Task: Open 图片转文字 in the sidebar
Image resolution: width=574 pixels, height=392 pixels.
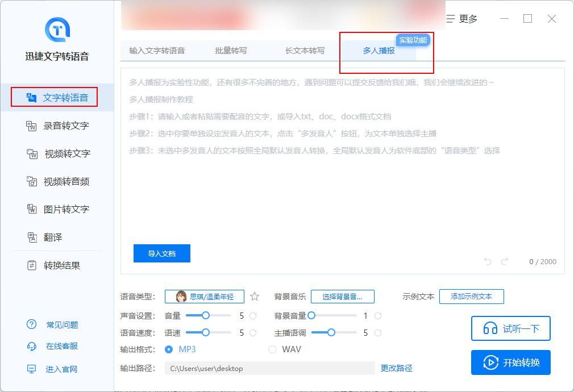Action: (x=57, y=210)
